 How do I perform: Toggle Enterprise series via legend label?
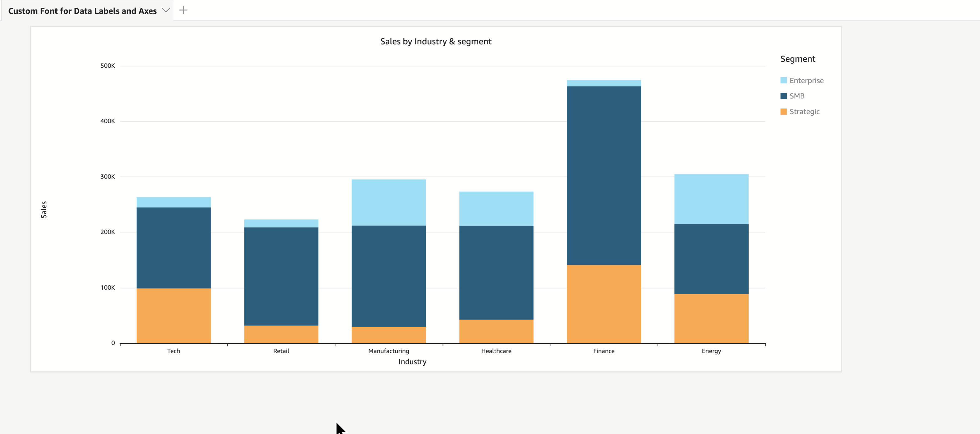(x=806, y=80)
